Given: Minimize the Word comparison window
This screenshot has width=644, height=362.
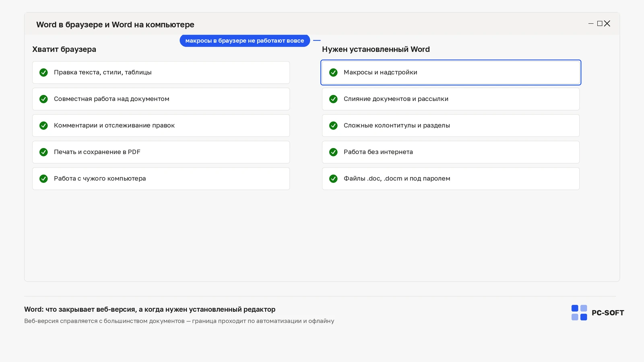Looking at the screenshot, I should tap(591, 24).
